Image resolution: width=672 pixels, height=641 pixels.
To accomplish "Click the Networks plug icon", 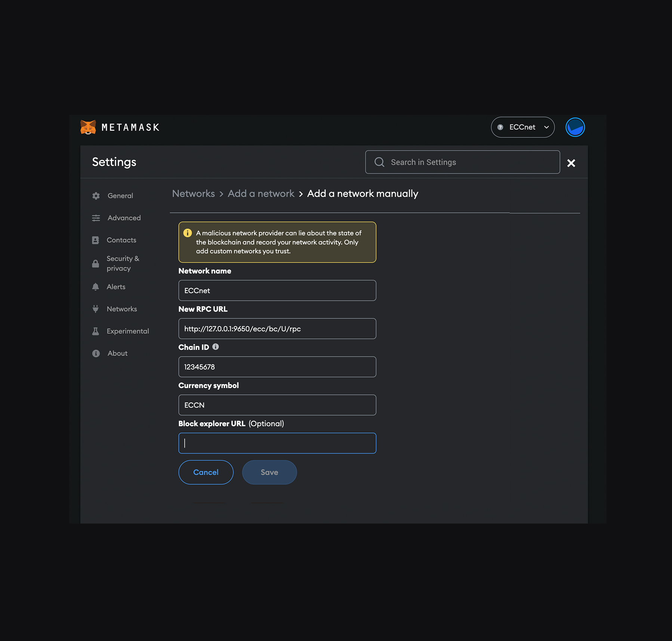I will pyautogui.click(x=96, y=309).
